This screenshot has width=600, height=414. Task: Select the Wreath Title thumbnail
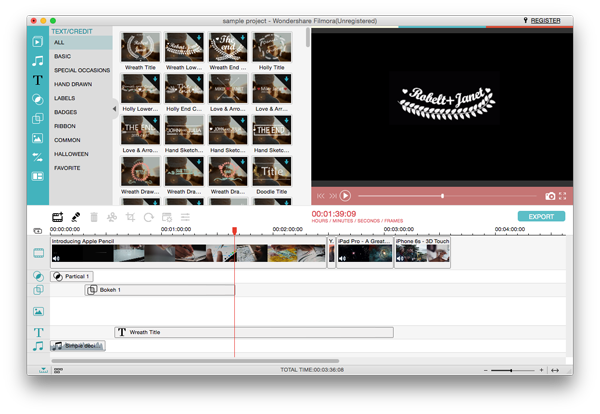point(140,47)
